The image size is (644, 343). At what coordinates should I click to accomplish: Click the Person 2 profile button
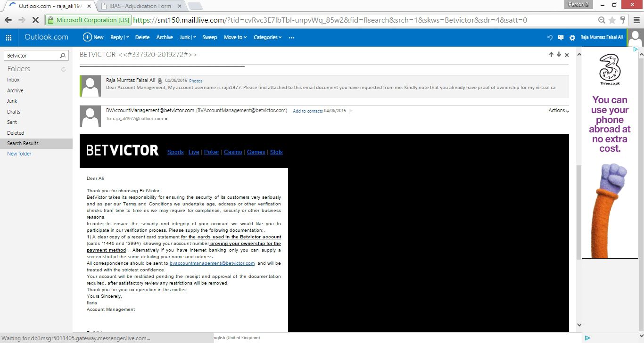pyautogui.click(x=578, y=4)
